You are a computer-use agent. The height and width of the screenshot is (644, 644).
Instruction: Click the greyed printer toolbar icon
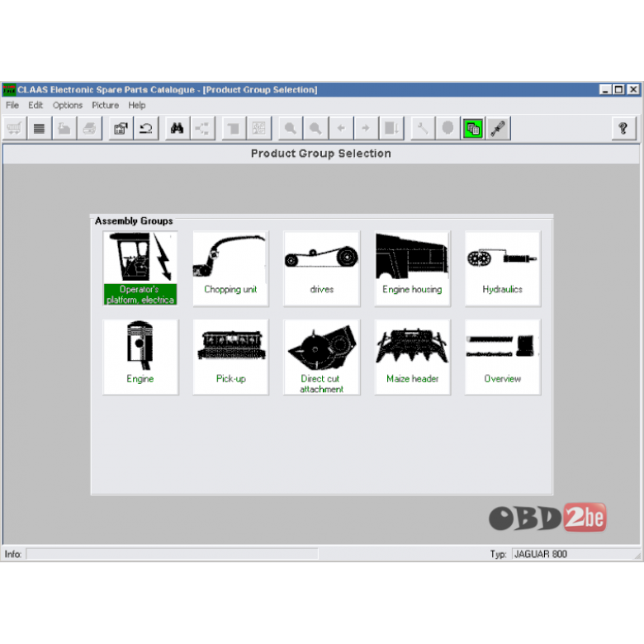coord(89,129)
